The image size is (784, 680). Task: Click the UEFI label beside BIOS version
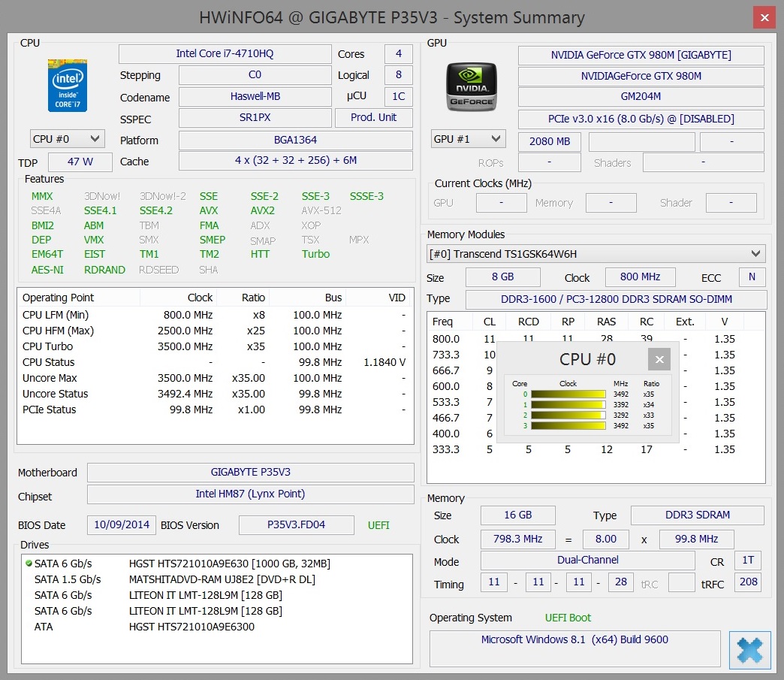coord(378,525)
